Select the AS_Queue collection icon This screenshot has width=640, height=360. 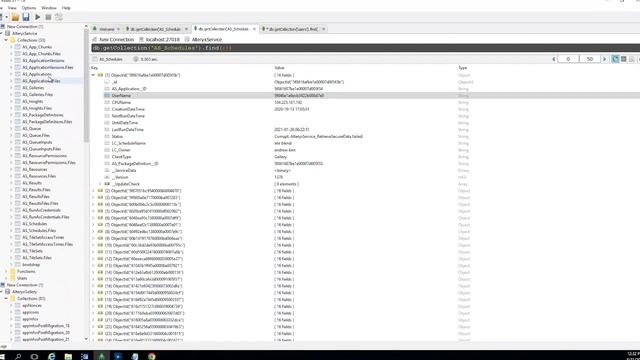(18, 129)
